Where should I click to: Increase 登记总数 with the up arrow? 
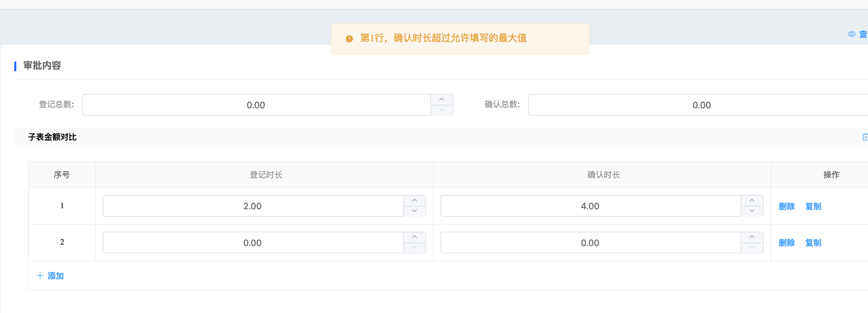point(441,99)
